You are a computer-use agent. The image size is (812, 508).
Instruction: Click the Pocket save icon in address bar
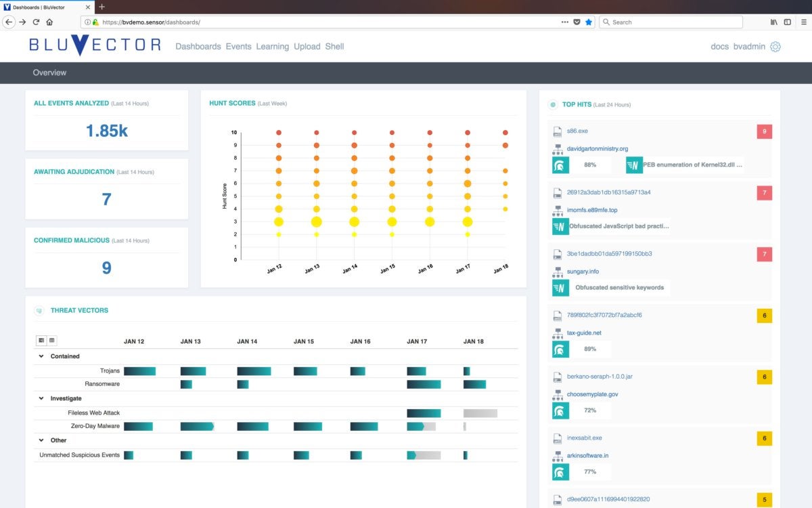click(577, 22)
